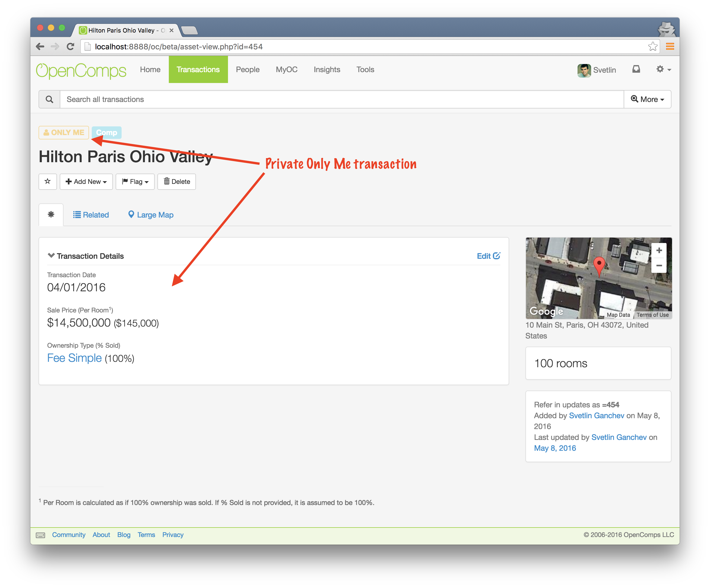Image resolution: width=710 pixels, height=588 pixels.
Task: Open the asterisk overview tab
Action: point(51,215)
